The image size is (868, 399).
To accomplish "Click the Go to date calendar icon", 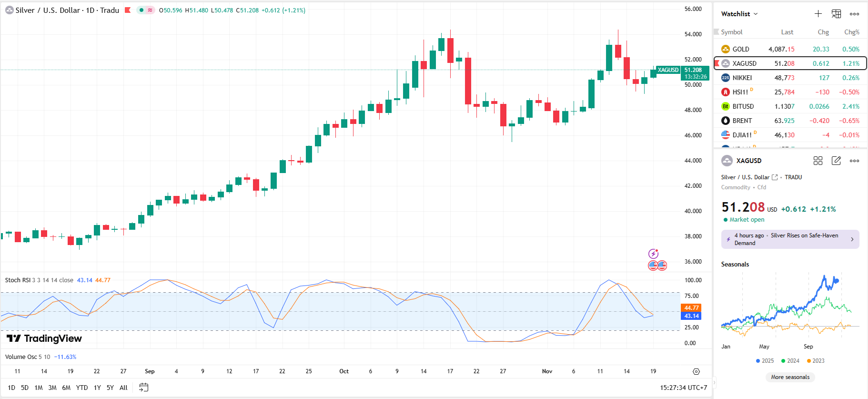I will [143, 388].
